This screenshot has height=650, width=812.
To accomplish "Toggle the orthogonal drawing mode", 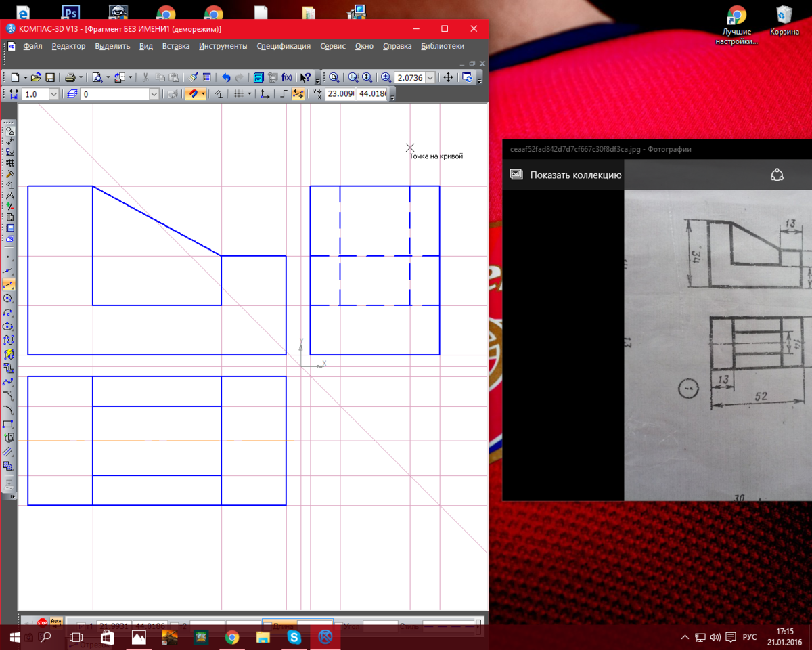I will click(284, 95).
